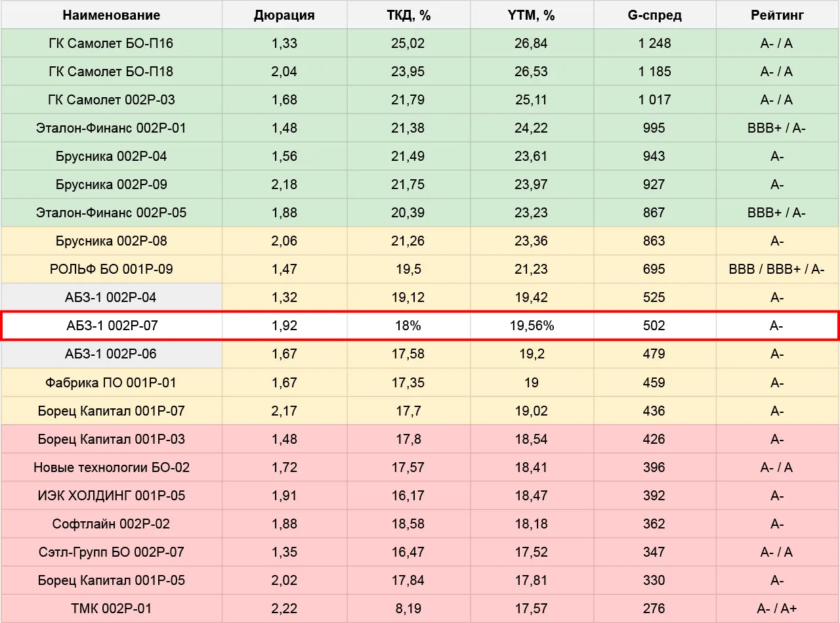Image resolution: width=840 pixels, height=623 pixels.
Task: Select the G-спред value 1 185
Action: 655,72
